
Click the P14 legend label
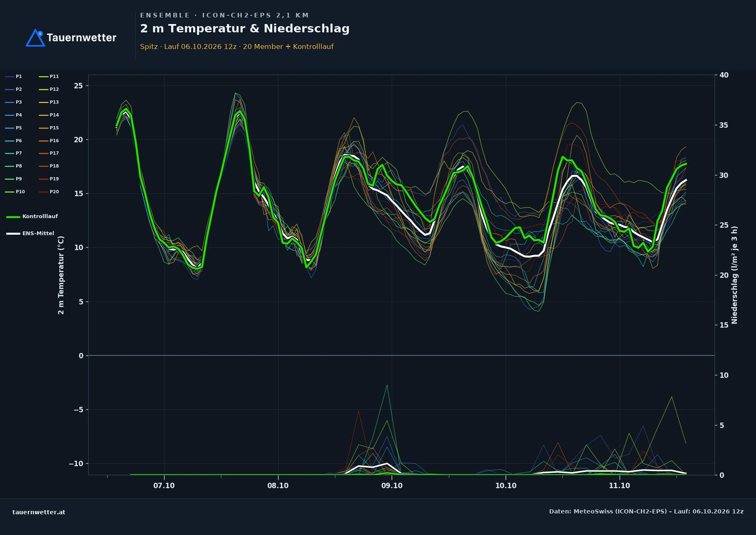[54, 115]
